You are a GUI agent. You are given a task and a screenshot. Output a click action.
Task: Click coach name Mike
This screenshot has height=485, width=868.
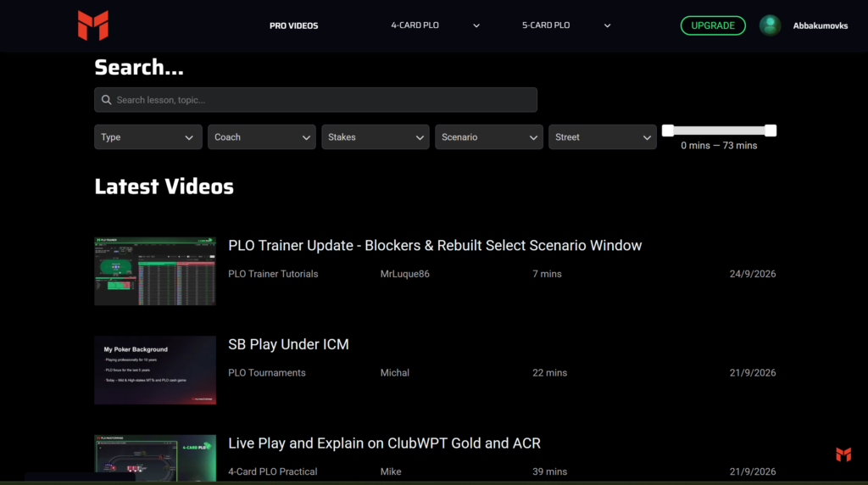click(x=391, y=471)
